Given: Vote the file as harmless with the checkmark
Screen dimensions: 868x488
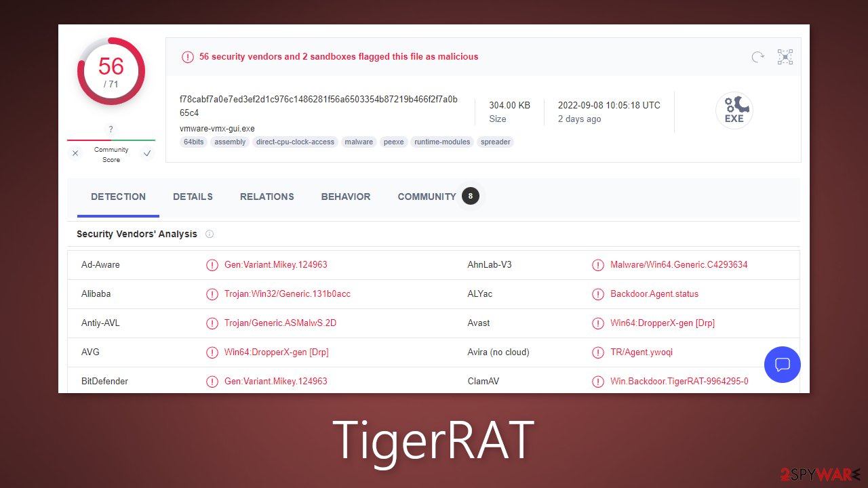Looking at the screenshot, I should click(147, 153).
